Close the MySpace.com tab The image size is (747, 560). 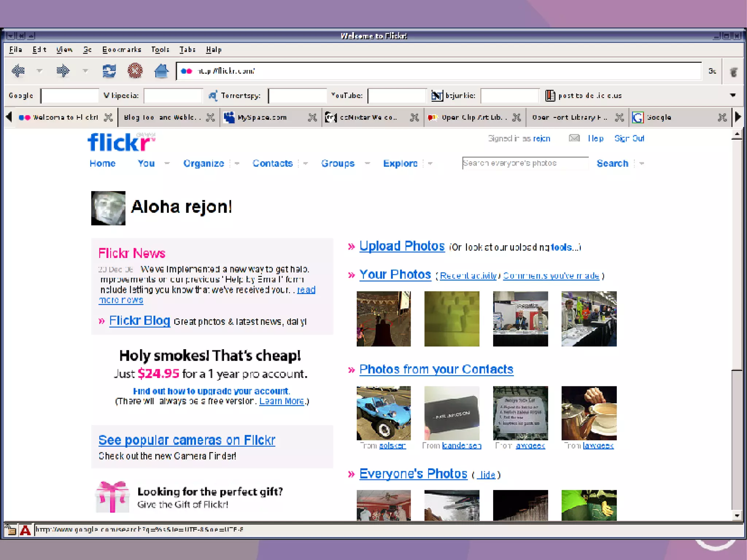(x=312, y=117)
